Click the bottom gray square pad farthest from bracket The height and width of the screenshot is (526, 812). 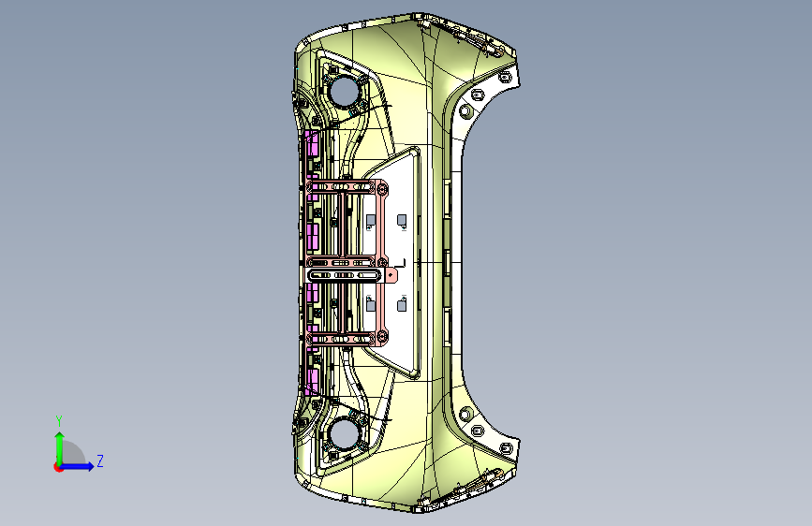[402, 305]
